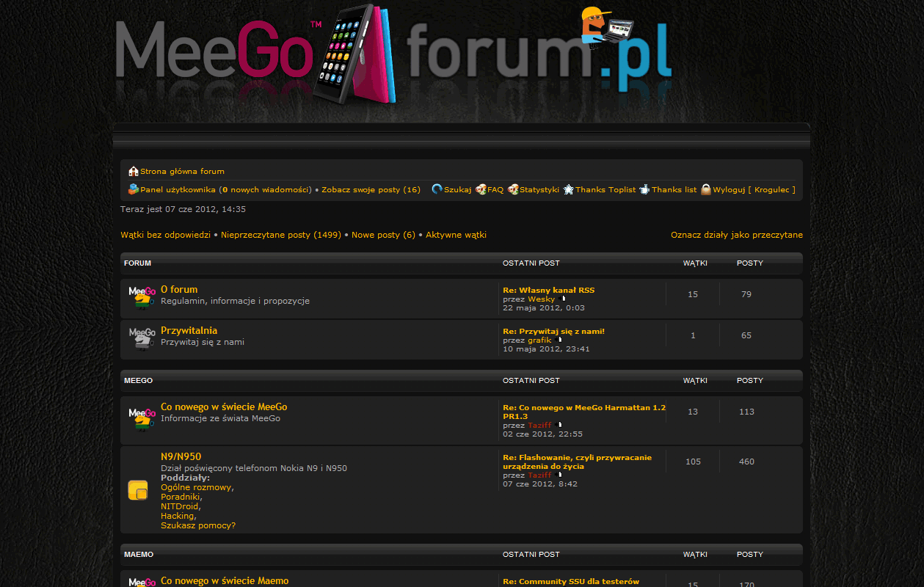The image size is (924, 587).
Task: Click the latest-post icon next to Wesky
Action: pyautogui.click(x=564, y=299)
